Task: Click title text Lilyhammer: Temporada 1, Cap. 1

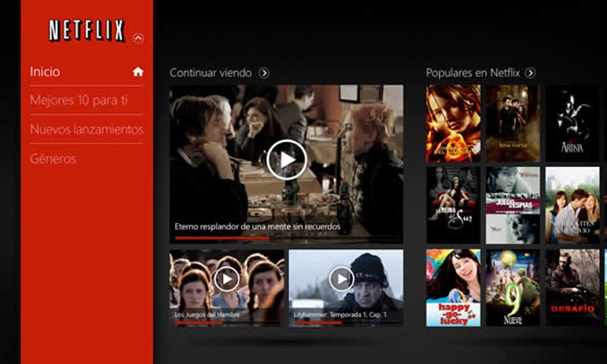Action: pyautogui.click(x=340, y=314)
